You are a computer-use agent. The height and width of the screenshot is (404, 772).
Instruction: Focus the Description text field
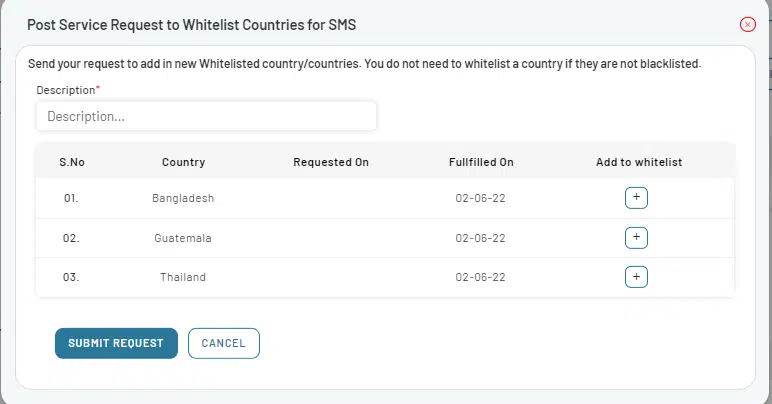206,116
